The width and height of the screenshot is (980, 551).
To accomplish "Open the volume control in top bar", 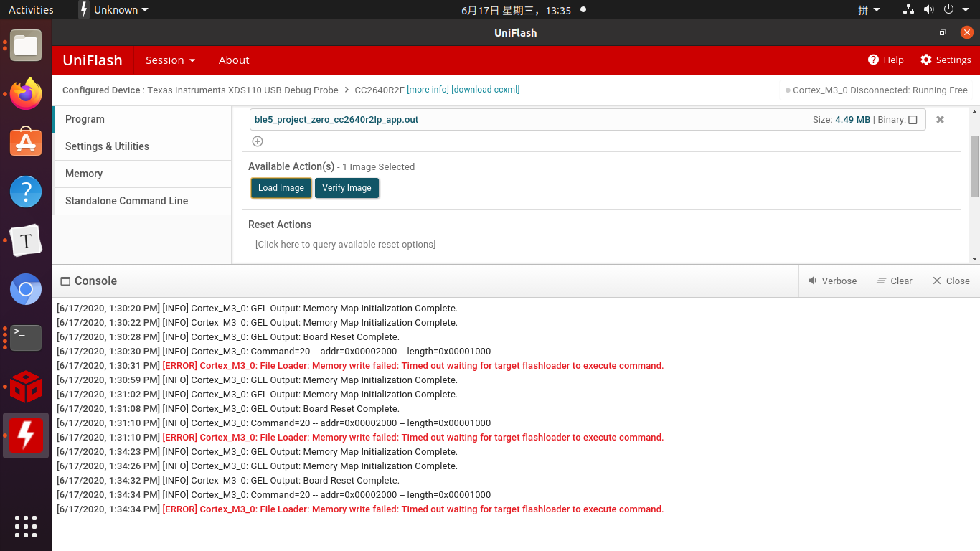I will tap(928, 10).
